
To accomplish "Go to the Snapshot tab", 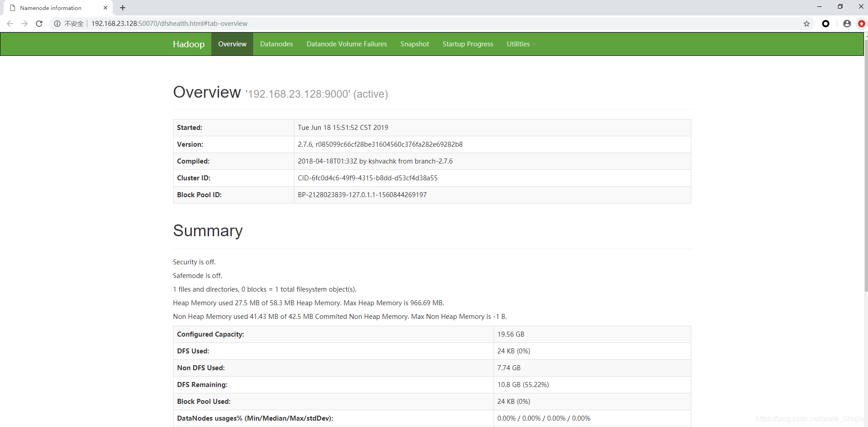I will click(x=414, y=44).
